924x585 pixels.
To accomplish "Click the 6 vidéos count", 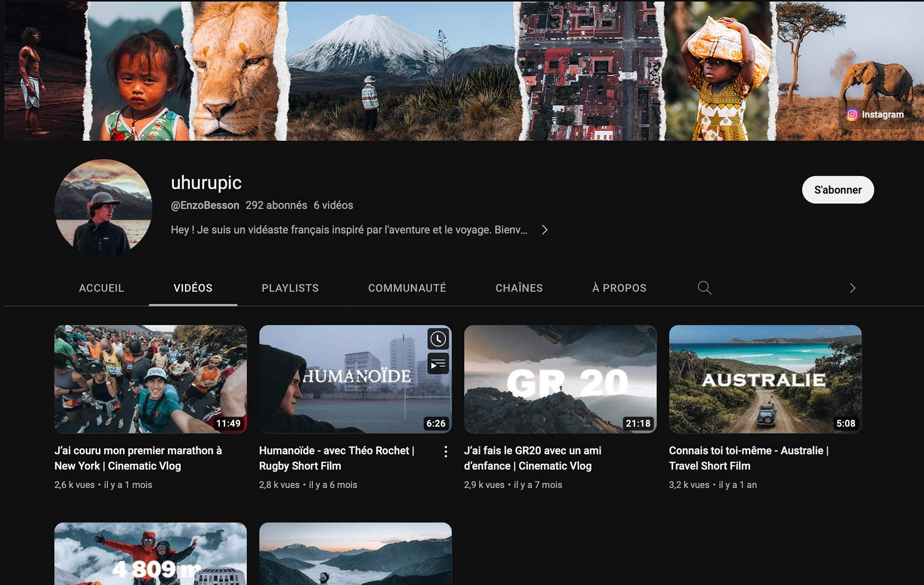I will pos(334,205).
